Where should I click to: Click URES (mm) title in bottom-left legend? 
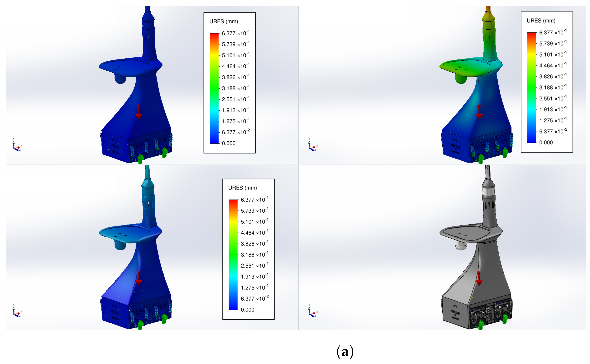[x=242, y=188]
